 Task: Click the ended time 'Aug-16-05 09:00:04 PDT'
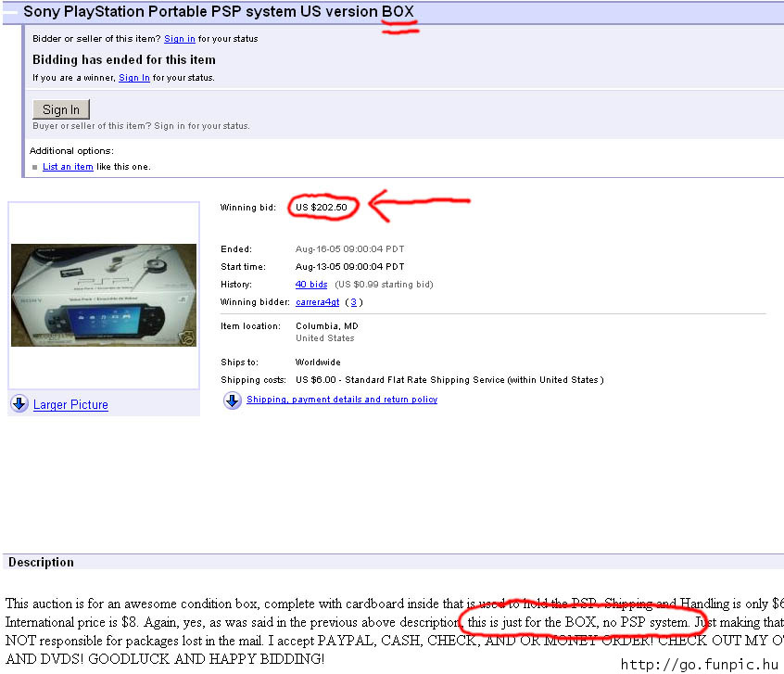[x=349, y=249]
